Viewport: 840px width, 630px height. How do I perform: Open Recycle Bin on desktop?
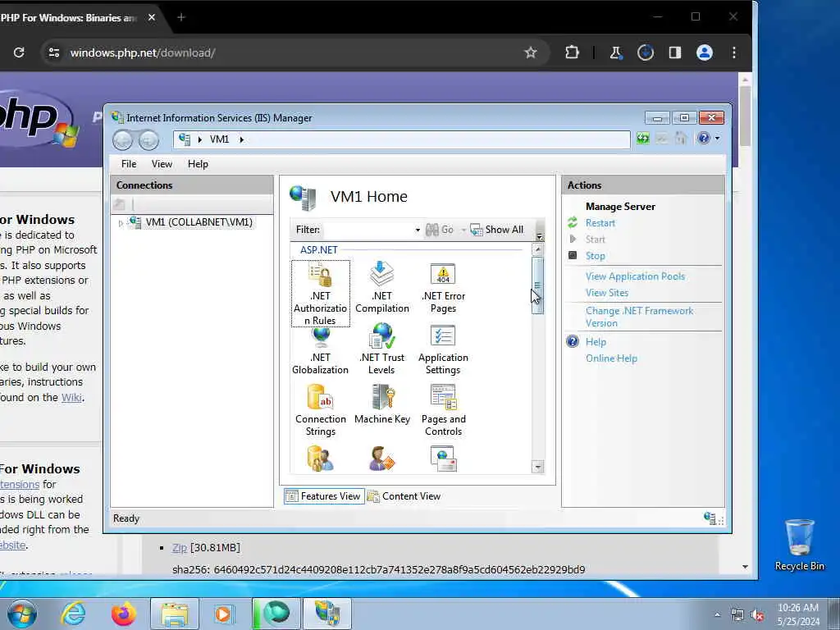click(799, 545)
